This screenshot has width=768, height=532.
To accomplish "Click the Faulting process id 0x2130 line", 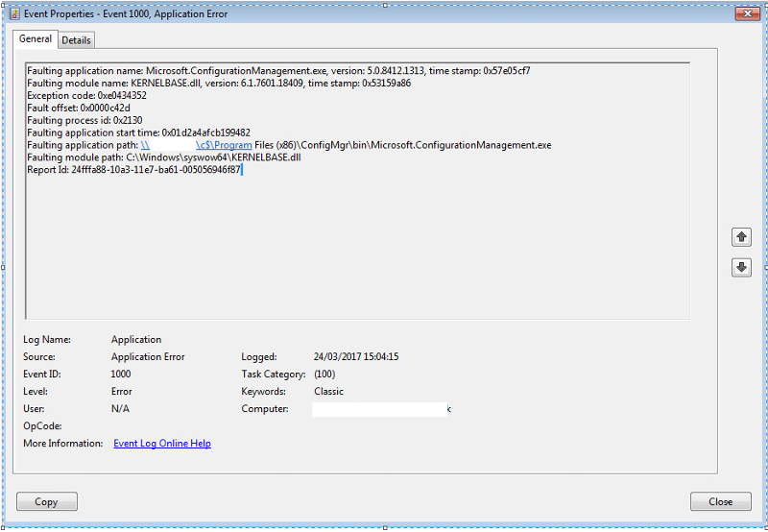I will 84,120.
